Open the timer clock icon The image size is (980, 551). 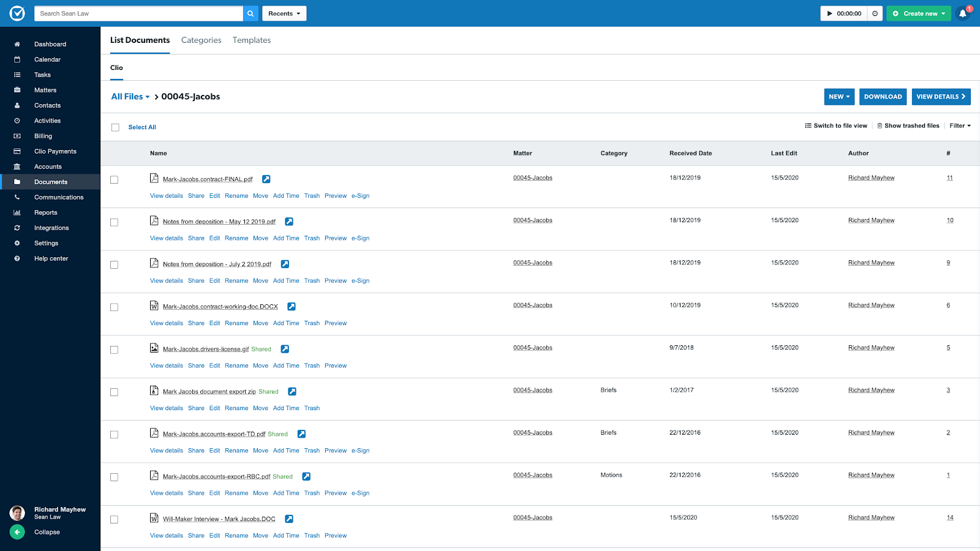pos(875,13)
